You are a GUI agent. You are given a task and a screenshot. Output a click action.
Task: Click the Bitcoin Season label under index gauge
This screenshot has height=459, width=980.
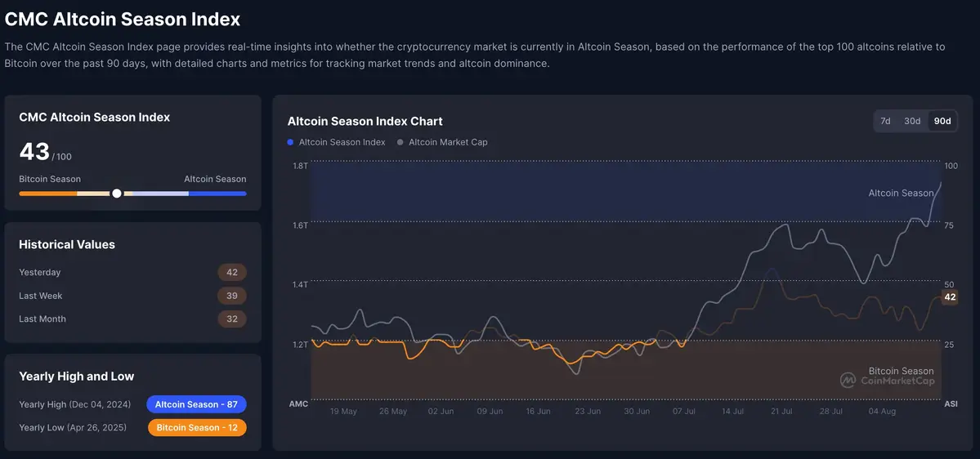50,179
